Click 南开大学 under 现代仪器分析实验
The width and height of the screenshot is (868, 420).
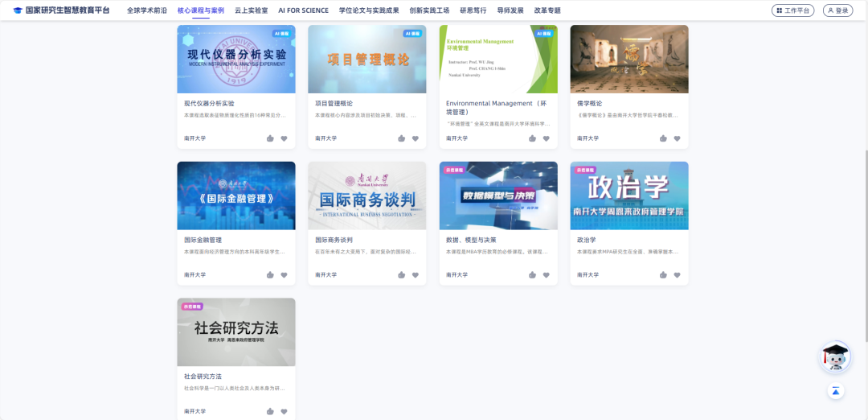click(194, 138)
